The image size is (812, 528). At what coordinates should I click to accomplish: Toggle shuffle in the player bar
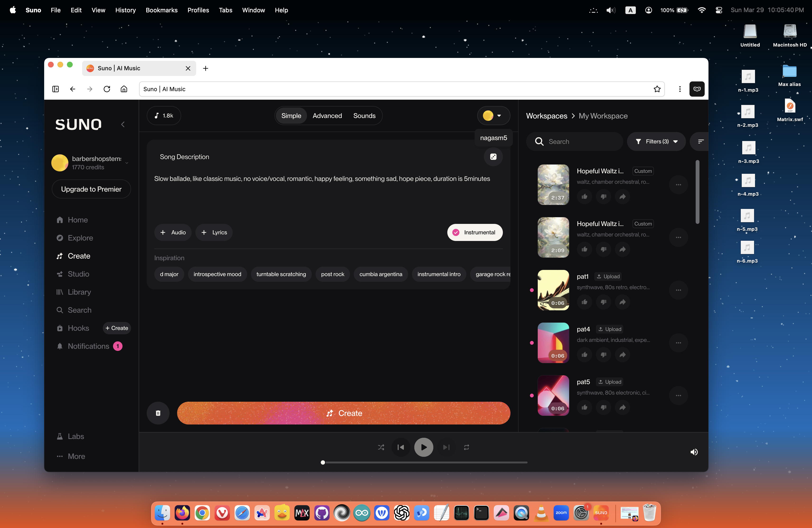pos(381,447)
